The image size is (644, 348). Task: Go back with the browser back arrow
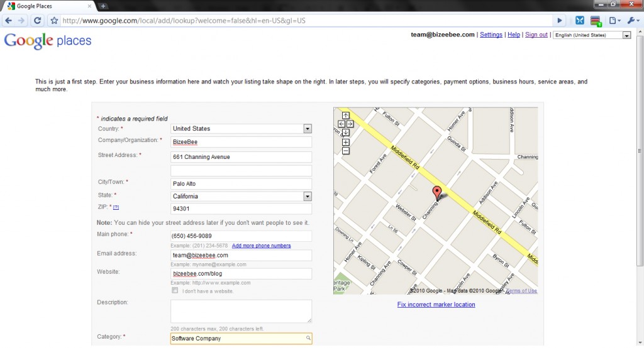tap(8, 21)
